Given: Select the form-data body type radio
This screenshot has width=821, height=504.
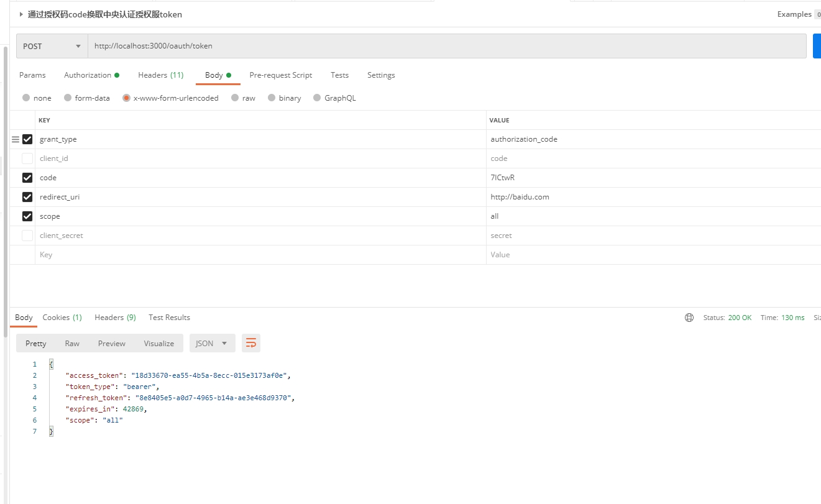Looking at the screenshot, I should click(68, 98).
